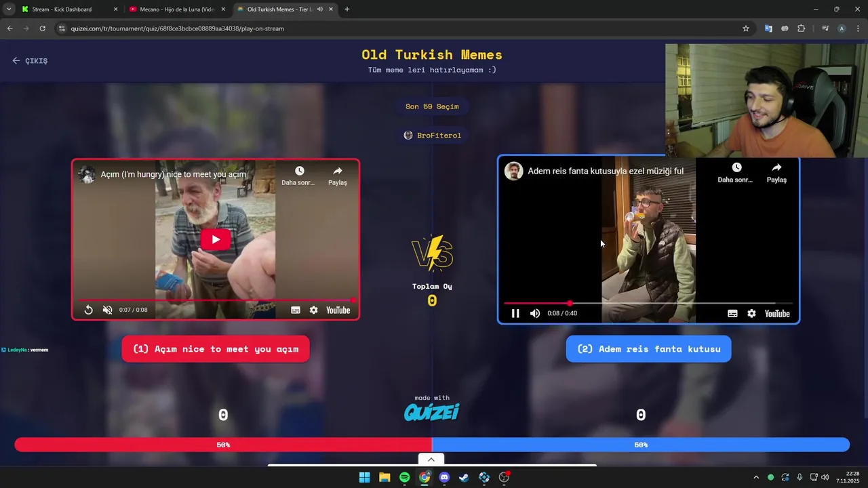Viewport: 868px width, 488px height.
Task: Vote for (2) Adem reis fanta kutusu
Action: 649,349
